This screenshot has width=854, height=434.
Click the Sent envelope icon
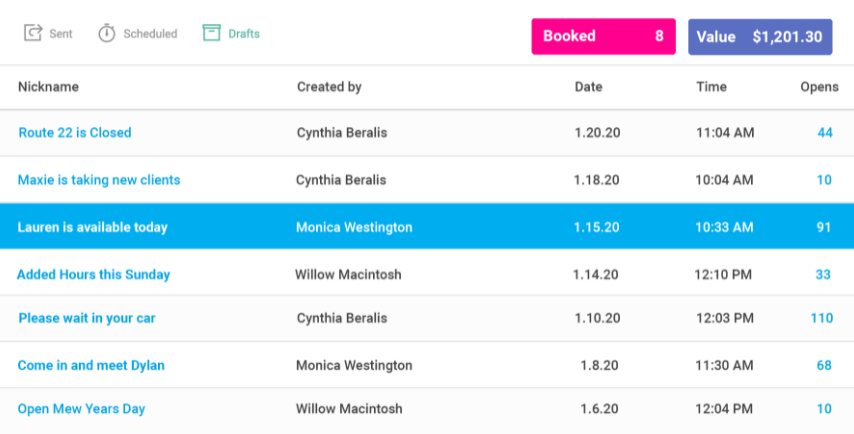click(x=33, y=33)
